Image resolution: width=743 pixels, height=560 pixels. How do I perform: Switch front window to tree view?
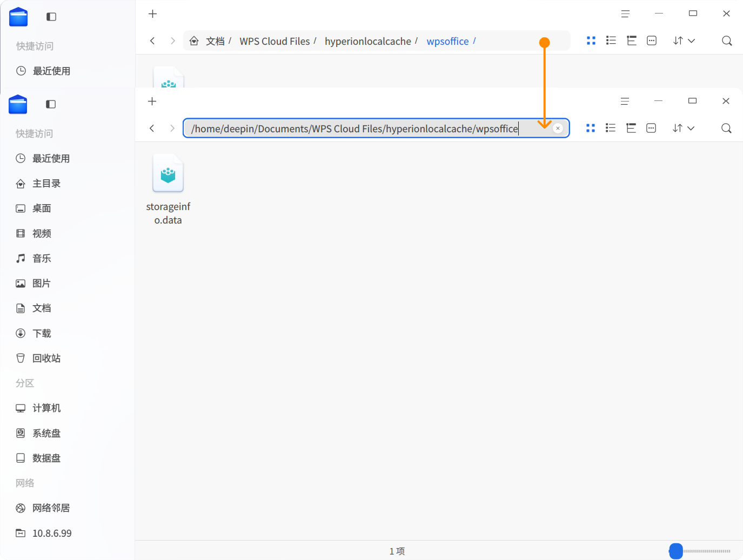pos(631,128)
